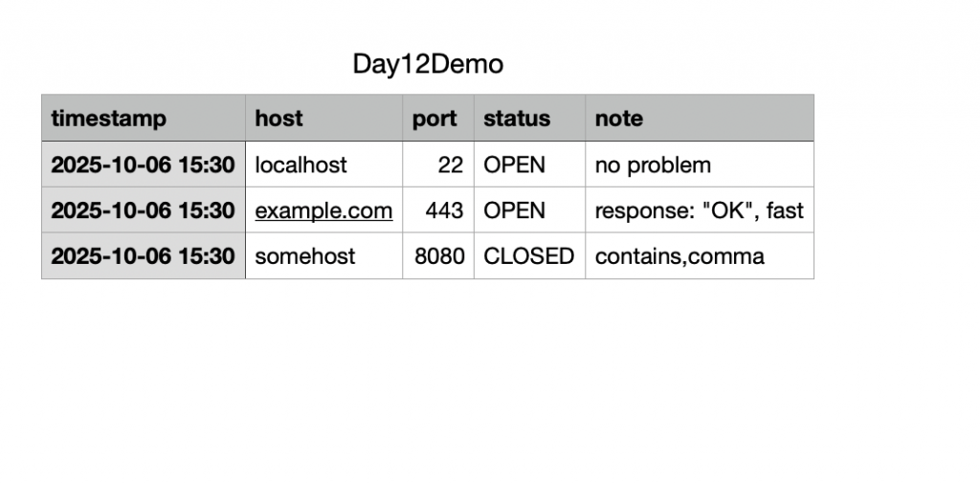Select the somehost cell
980x484 pixels.
[x=323, y=256]
